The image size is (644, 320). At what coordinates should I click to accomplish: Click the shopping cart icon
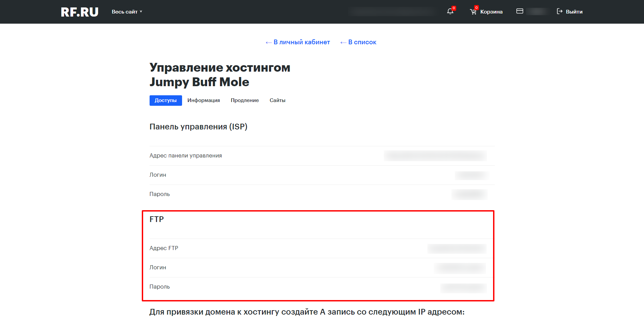tap(473, 12)
